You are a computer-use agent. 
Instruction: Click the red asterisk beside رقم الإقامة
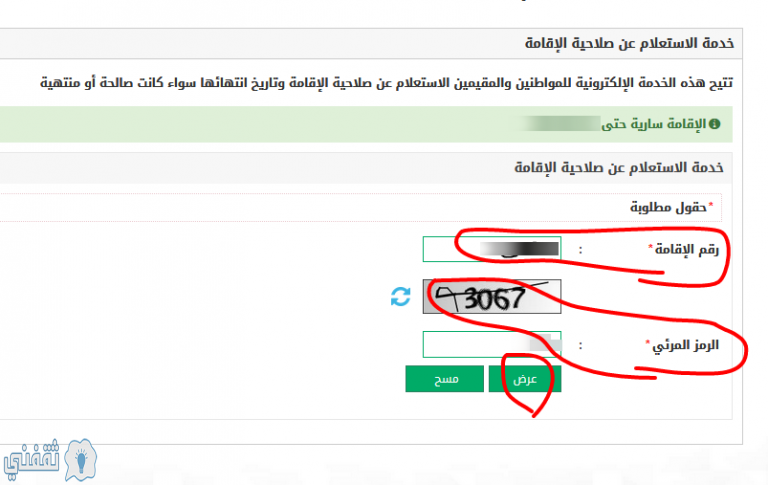pos(651,246)
